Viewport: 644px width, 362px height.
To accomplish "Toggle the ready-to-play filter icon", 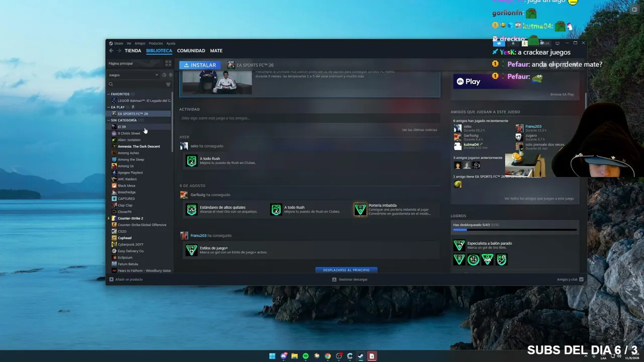I will point(170,75).
